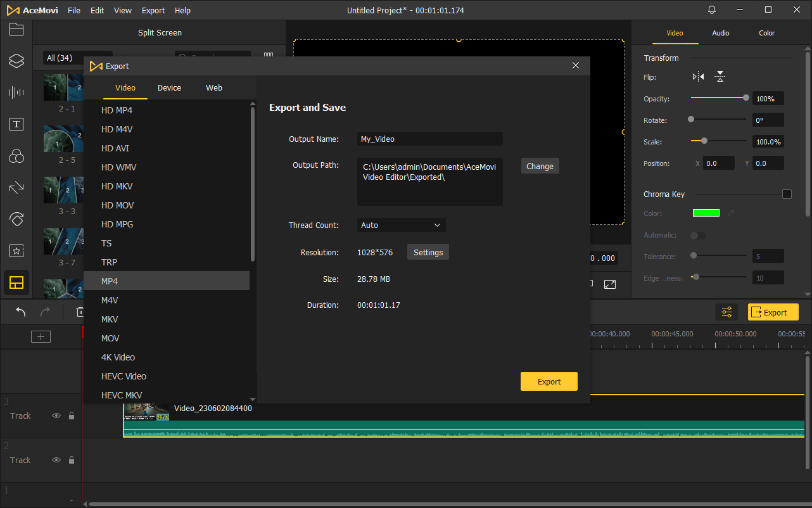Flip the clip horizontally
This screenshot has height=508, width=812.
(698, 77)
